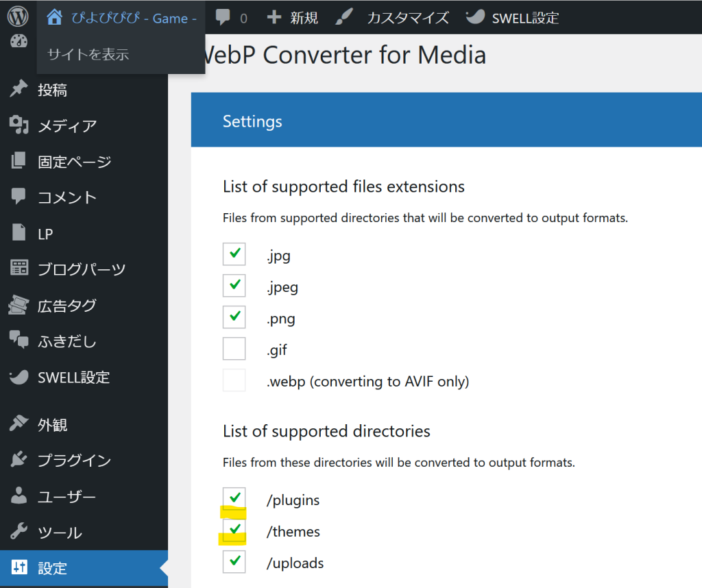Toggle the /themes directory checkbox
The image size is (702, 588).
pyautogui.click(x=234, y=530)
